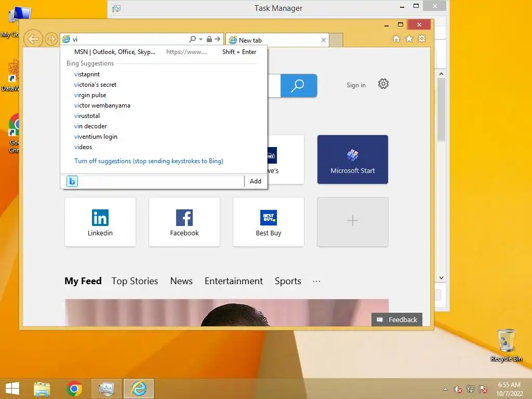The height and width of the screenshot is (399, 532).
Task: Click the lock security icon in address bar
Action: [x=209, y=39]
